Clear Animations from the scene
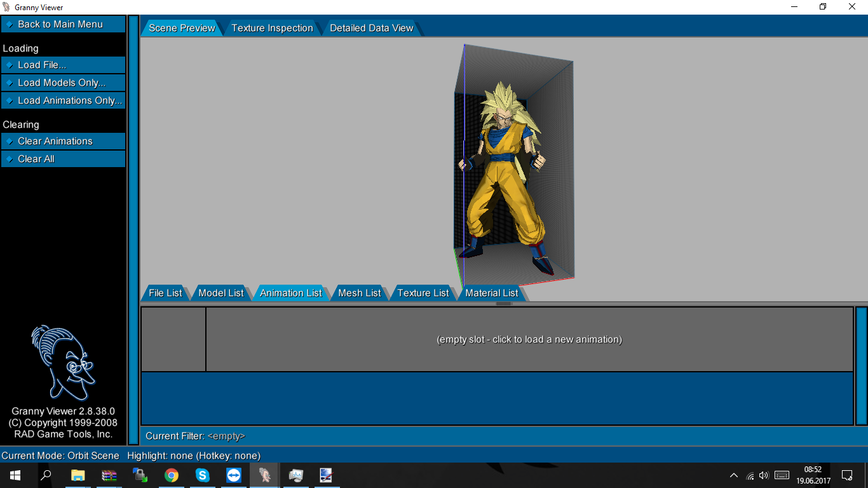The image size is (868, 488). pos(64,141)
